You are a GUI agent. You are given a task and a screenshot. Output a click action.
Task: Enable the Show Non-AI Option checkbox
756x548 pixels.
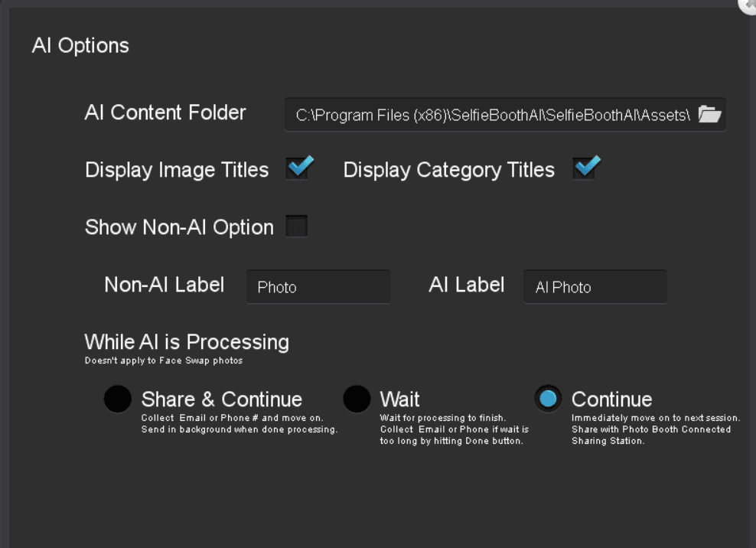point(297,227)
